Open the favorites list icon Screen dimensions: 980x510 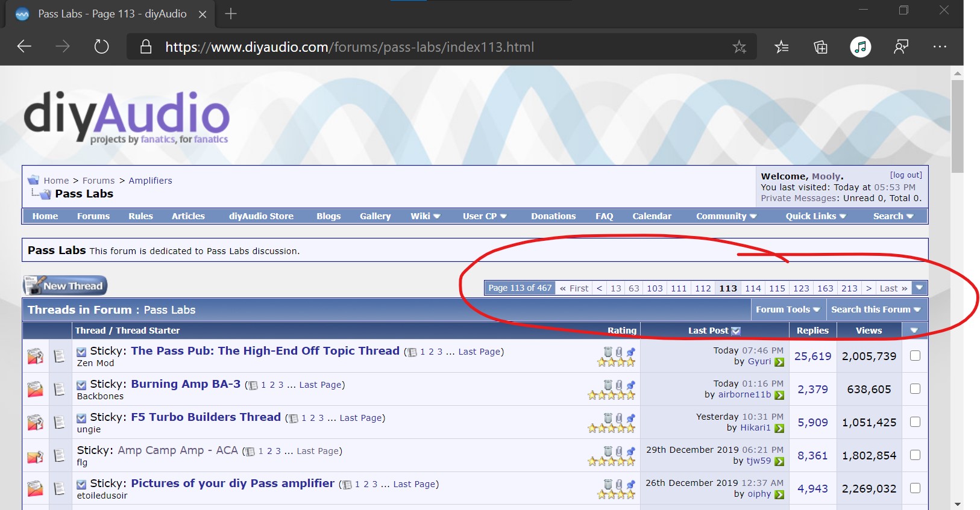pos(782,46)
